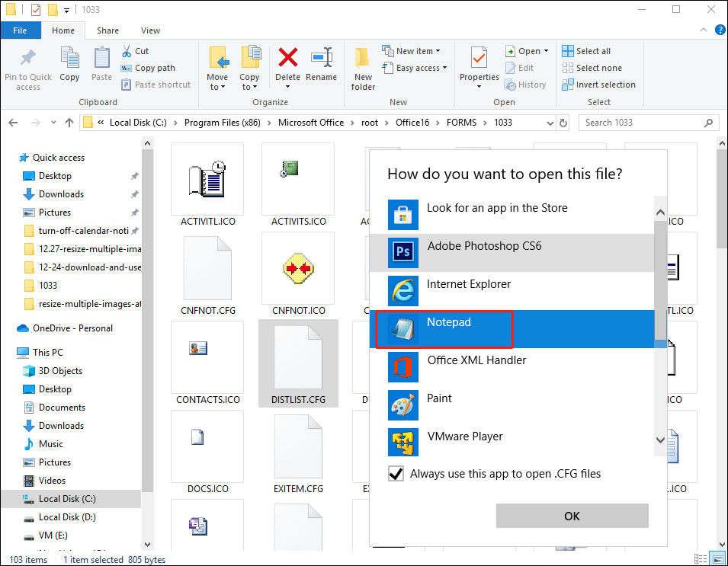Choose Adobe Photoshop CS6 in app list
This screenshot has height=566, width=728.
click(512, 253)
